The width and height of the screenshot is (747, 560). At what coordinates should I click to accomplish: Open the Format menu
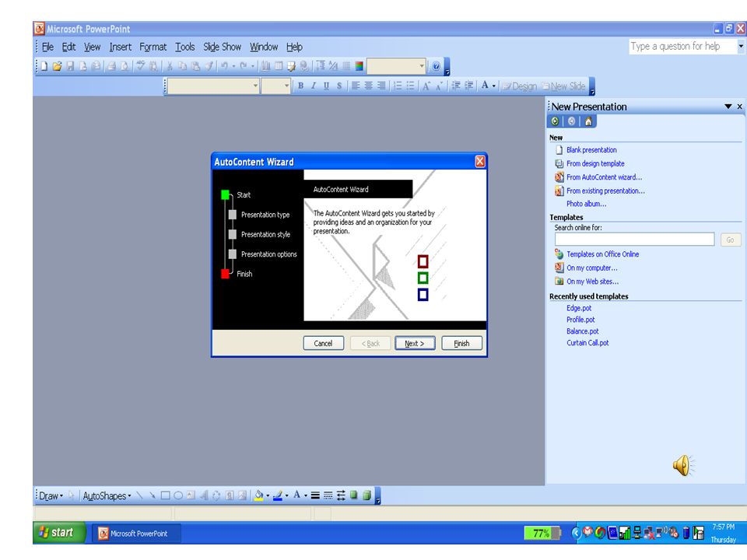click(153, 47)
